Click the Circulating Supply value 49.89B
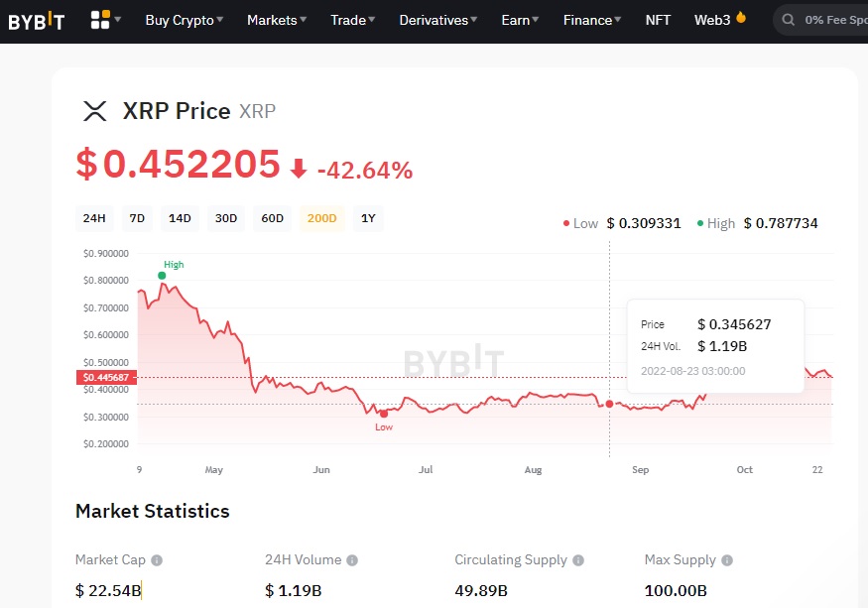This screenshot has width=868, height=608. (x=481, y=590)
